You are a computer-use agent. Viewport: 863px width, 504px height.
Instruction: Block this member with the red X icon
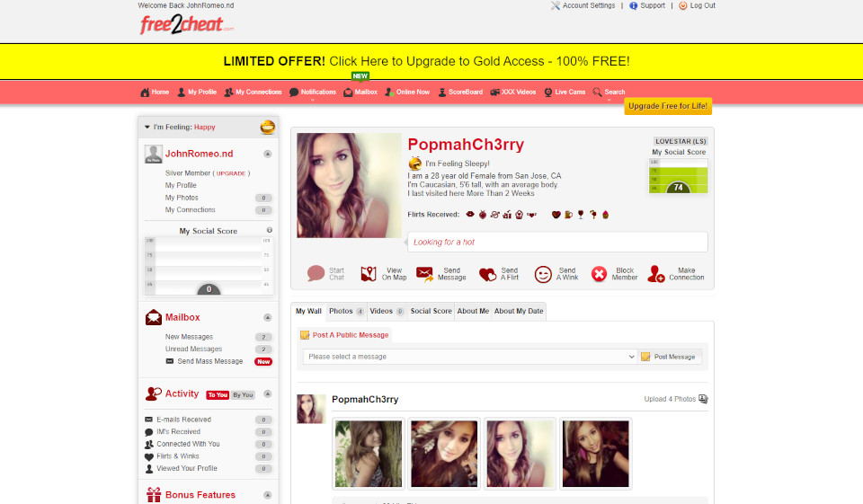600,274
